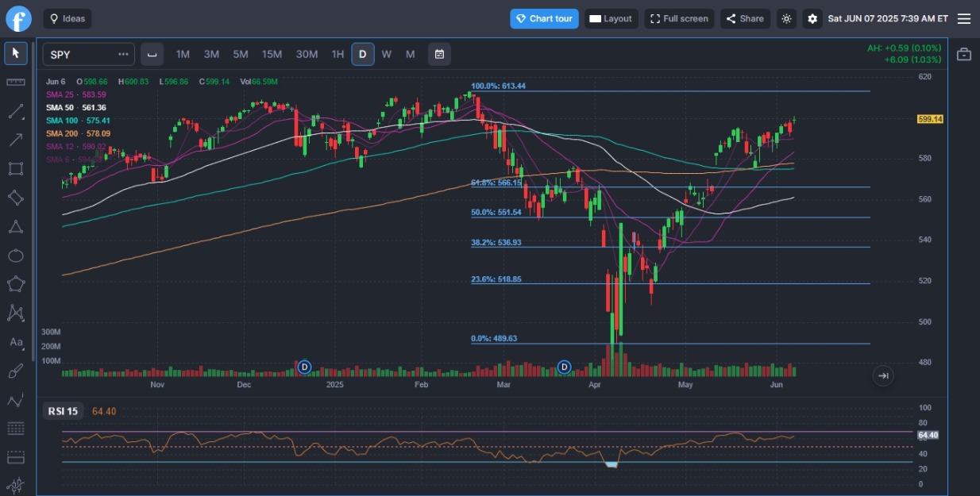Select the mouse cursor tool
980x496 pixels.
coord(16,53)
